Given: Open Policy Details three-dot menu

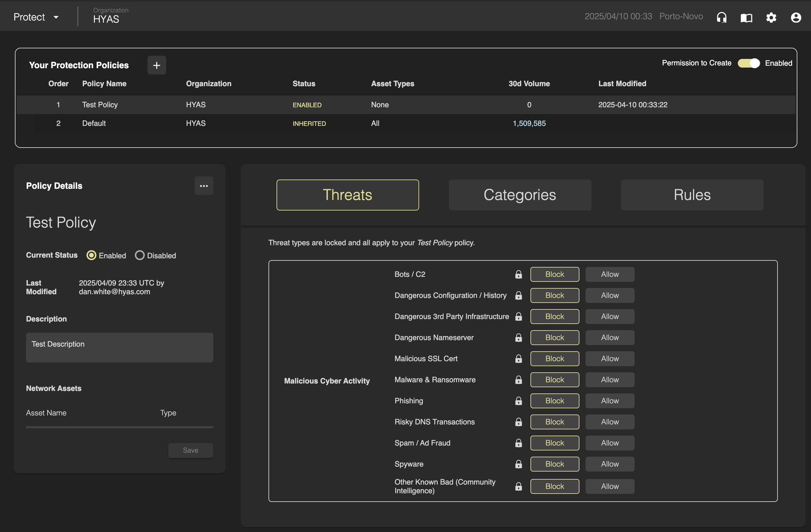Looking at the screenshot, I should [204, 186].
